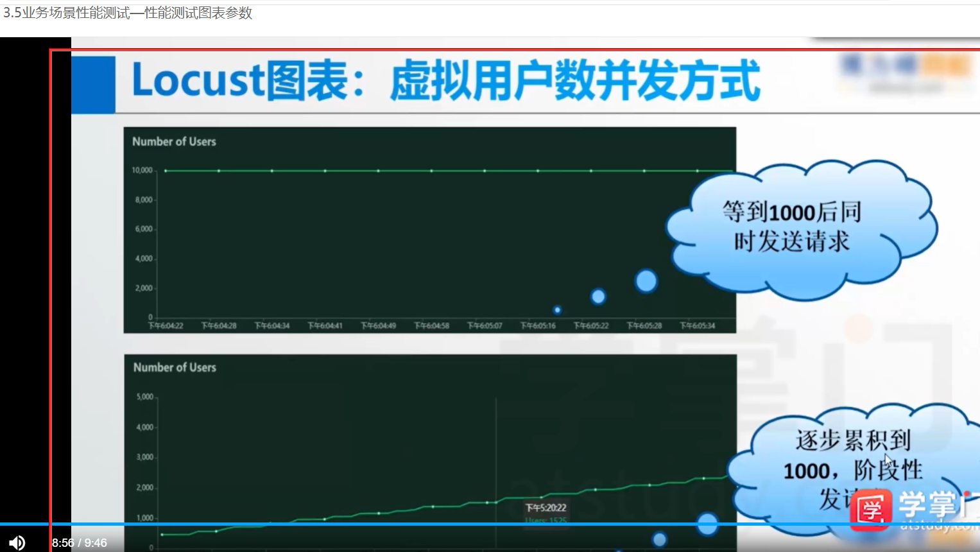The width and height of the screenshot is (980, 552).
Task: Click the 5,000 axis label
Action: coord(145,397)
